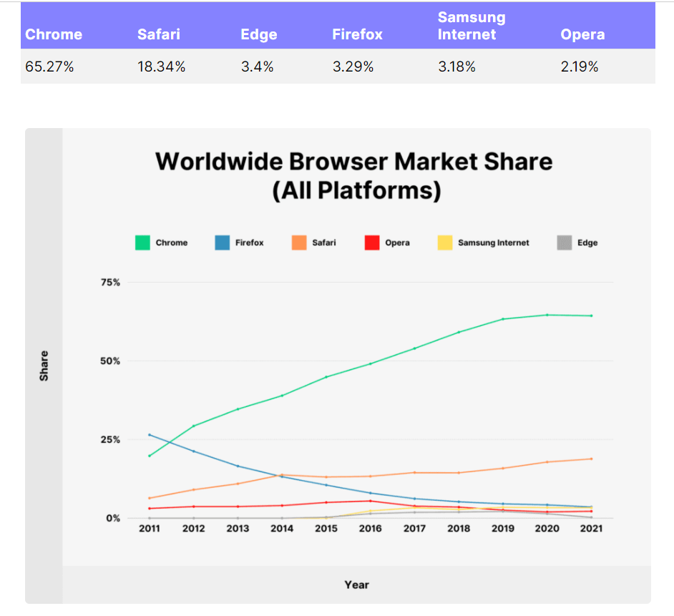Toggle the Chrome legend label
The height and width of the screenshot is (616, 674).
[x=172, y=243]
